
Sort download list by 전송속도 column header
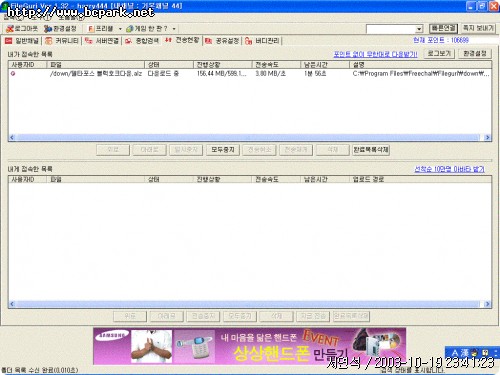point(276,65)
